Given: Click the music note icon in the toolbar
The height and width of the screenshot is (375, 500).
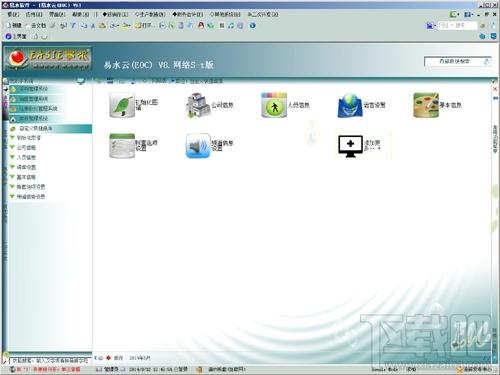Looking at the screenshot, I should coord(231,25).
